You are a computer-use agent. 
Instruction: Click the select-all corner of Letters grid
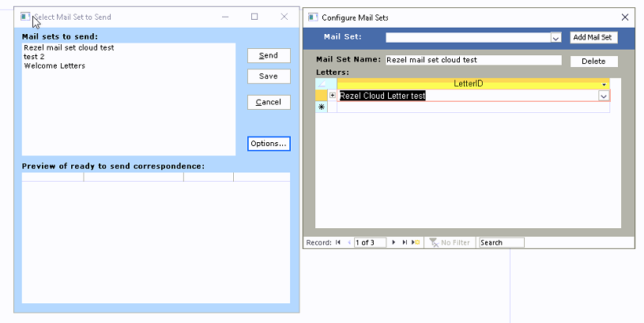322,83
